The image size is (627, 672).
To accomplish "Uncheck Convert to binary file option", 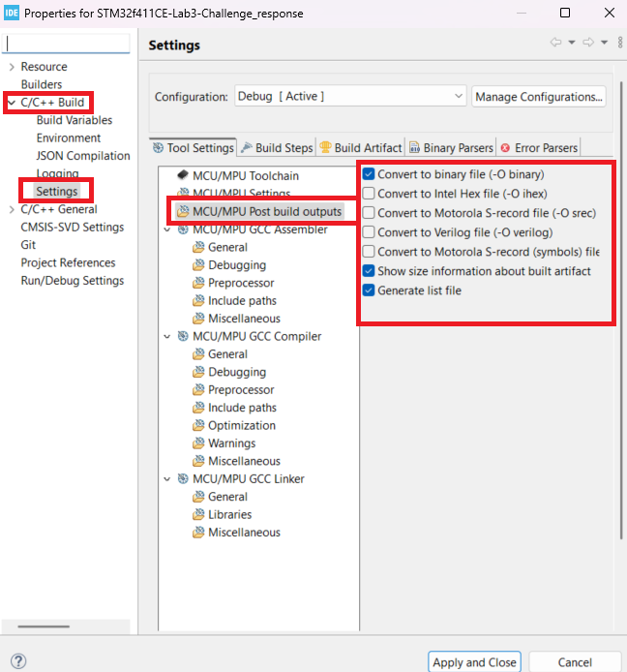I will (369, 175).
